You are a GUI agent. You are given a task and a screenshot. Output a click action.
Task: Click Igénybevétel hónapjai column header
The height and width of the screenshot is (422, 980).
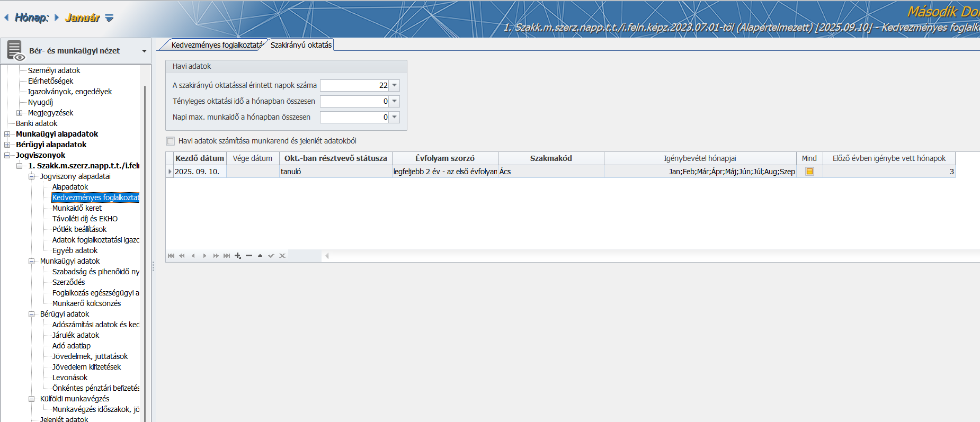coord(700,158)
